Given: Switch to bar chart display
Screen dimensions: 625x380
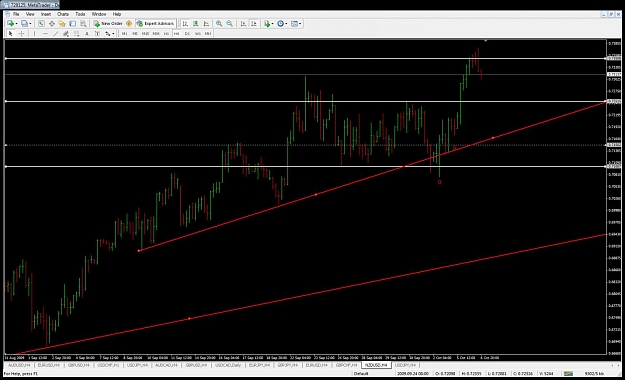Looking at the screenshot, I should coord(185,24).
